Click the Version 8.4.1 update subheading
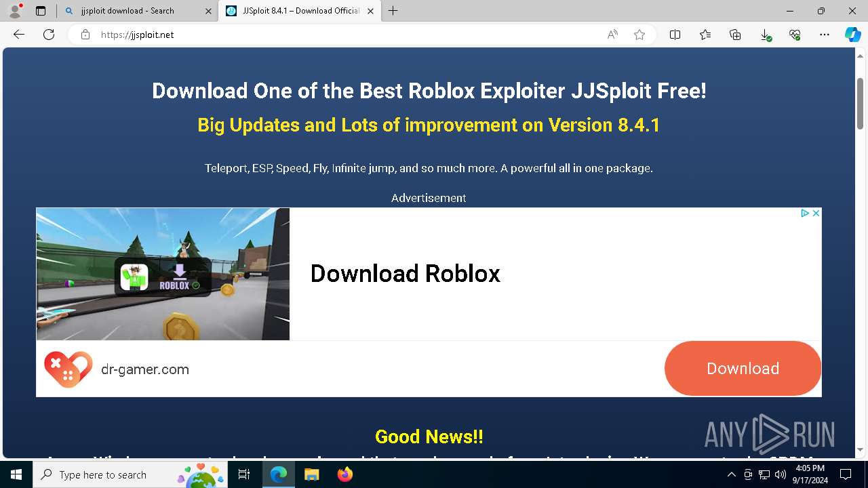The height and width of the screenshot is (488, 868). 429,125
